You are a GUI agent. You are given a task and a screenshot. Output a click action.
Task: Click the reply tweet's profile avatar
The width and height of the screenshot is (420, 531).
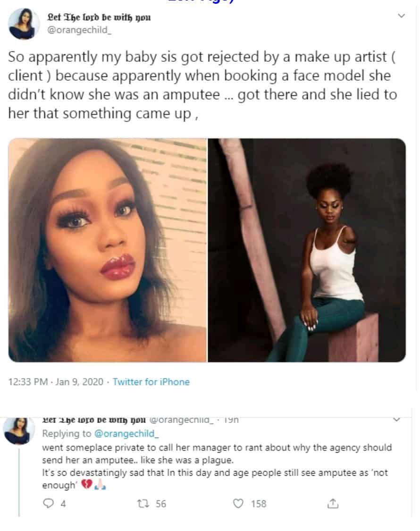pyautogui.click(x=19, y=430)
